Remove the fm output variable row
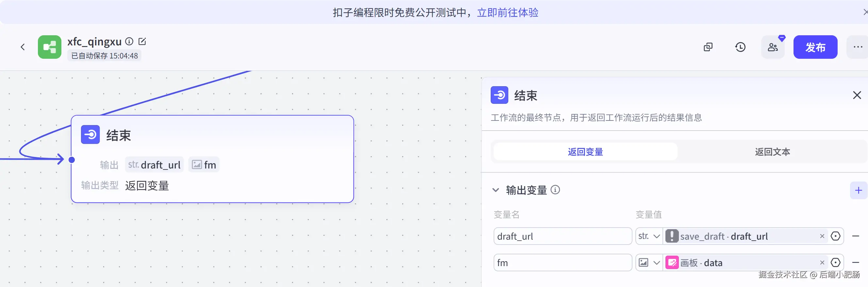868x287 pixels. (856, 263)
